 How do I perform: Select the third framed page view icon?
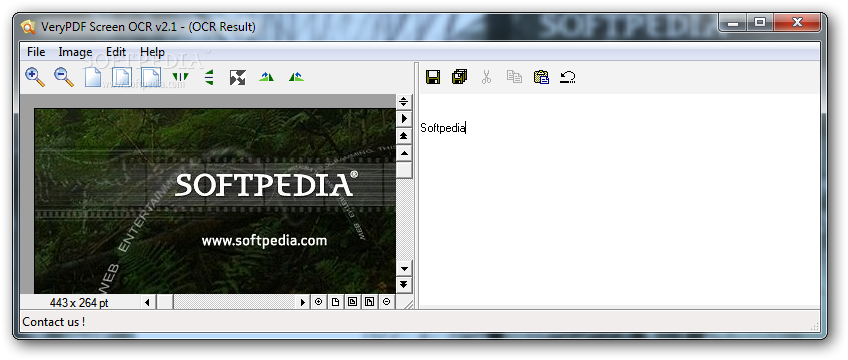(x=151, y=77)
